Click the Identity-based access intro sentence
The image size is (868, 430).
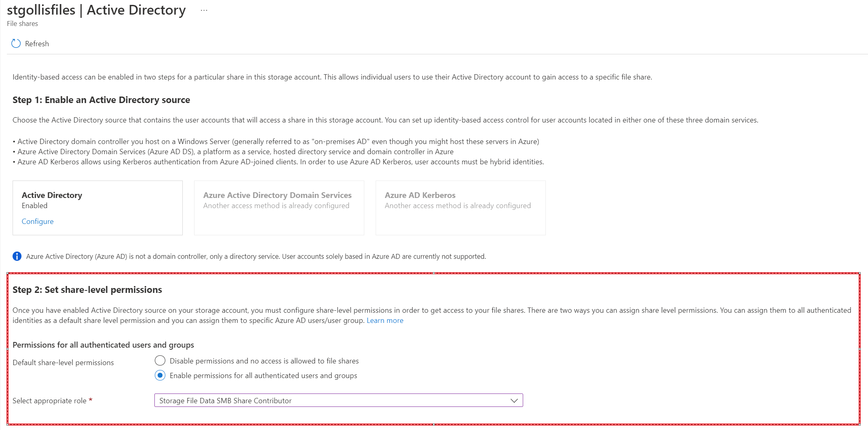pos(332,77)
